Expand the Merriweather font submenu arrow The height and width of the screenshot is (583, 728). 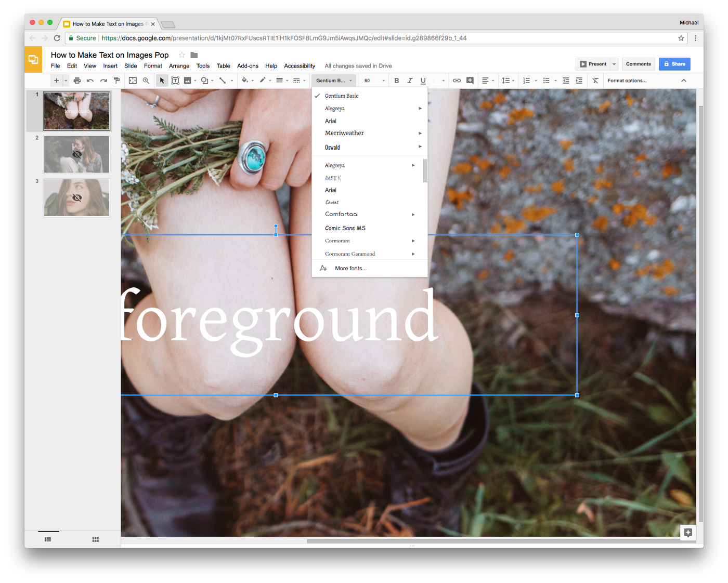420,134
